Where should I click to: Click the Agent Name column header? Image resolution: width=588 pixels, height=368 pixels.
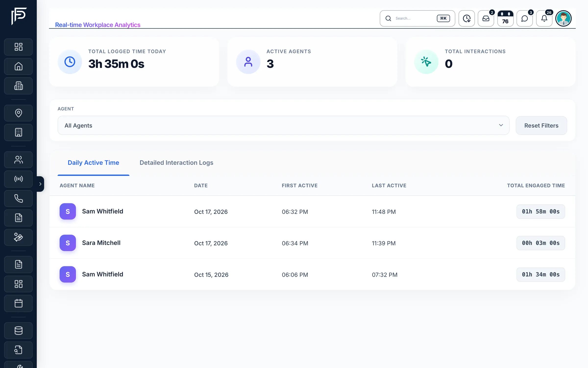coord(77,185)
